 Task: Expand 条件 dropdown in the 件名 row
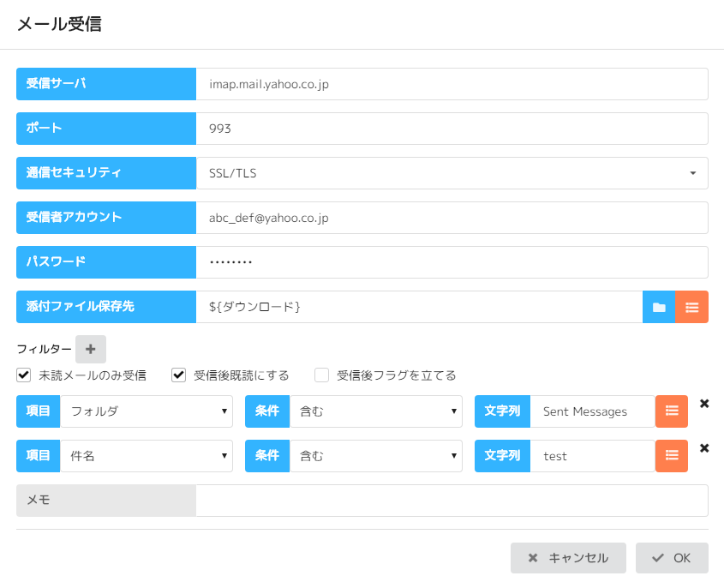point(375,456)
